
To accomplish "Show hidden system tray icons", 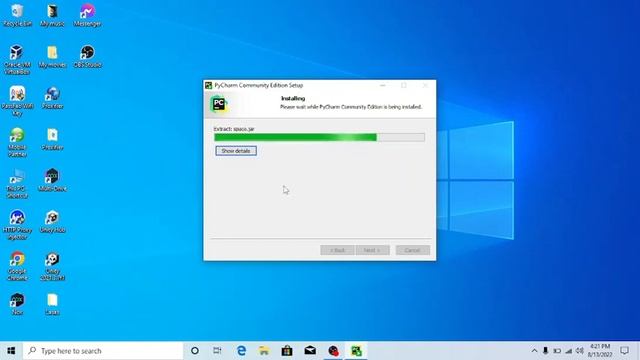I will click(534, 351).
